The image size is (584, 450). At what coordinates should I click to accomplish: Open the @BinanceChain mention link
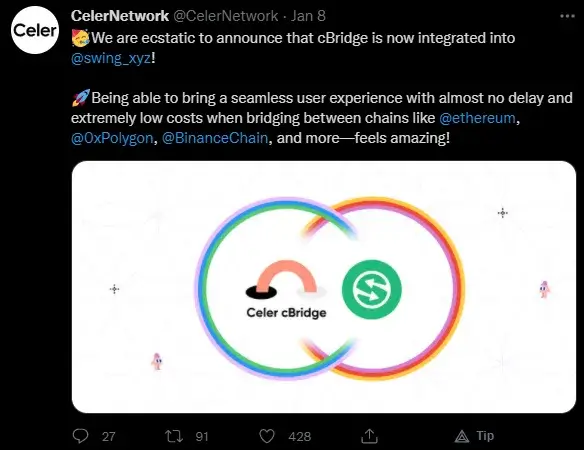tap(215, 138)
